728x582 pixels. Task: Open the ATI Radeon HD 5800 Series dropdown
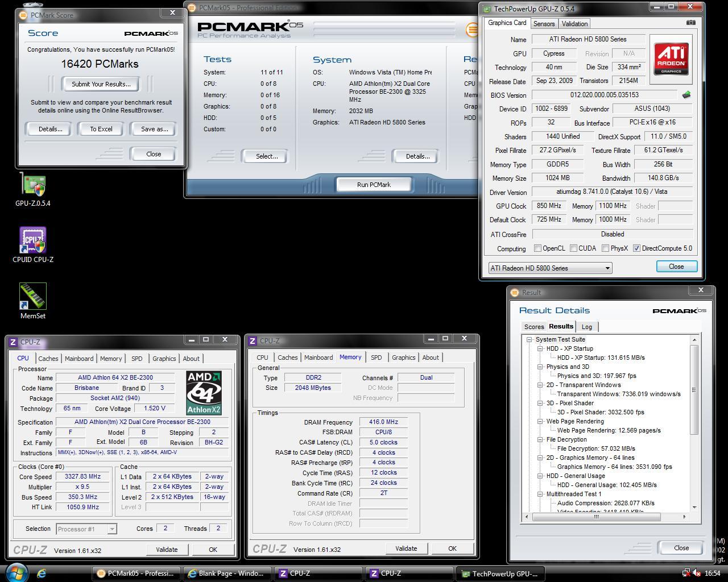tap(550, 268)
